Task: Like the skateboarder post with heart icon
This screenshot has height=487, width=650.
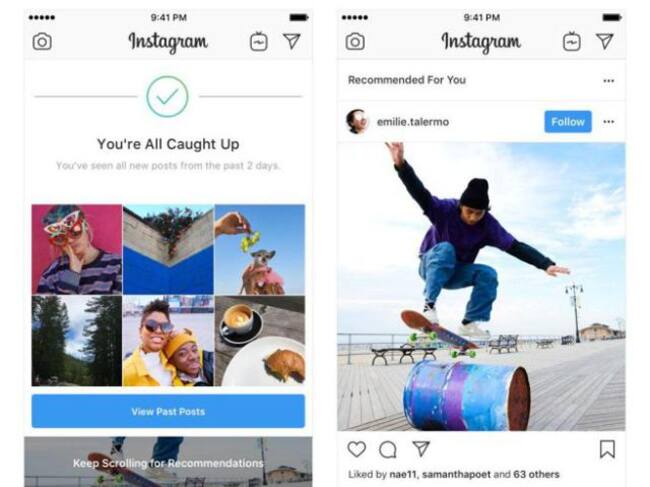Action: (x=357, y=449)
